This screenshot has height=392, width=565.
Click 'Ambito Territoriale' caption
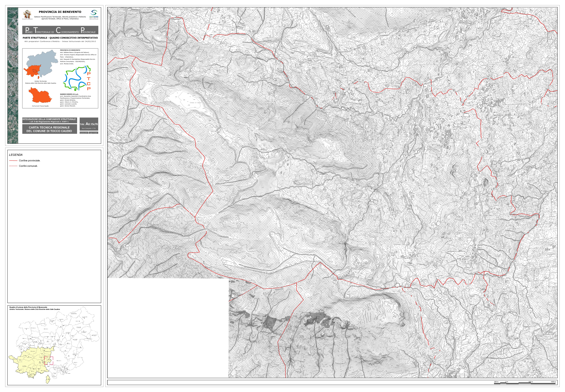point(41,81)
